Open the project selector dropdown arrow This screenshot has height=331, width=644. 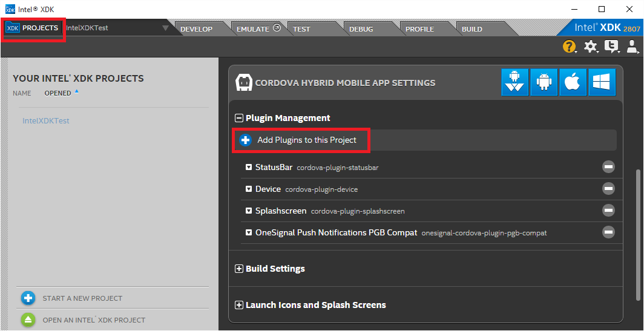click(165, 28)
